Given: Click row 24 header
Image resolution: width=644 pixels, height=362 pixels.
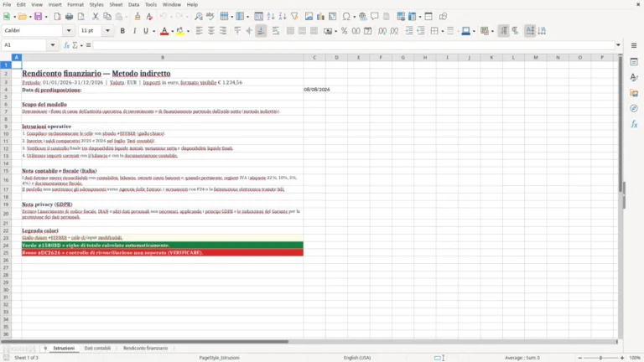Looking at the screenshot, I should pos(6,246).
